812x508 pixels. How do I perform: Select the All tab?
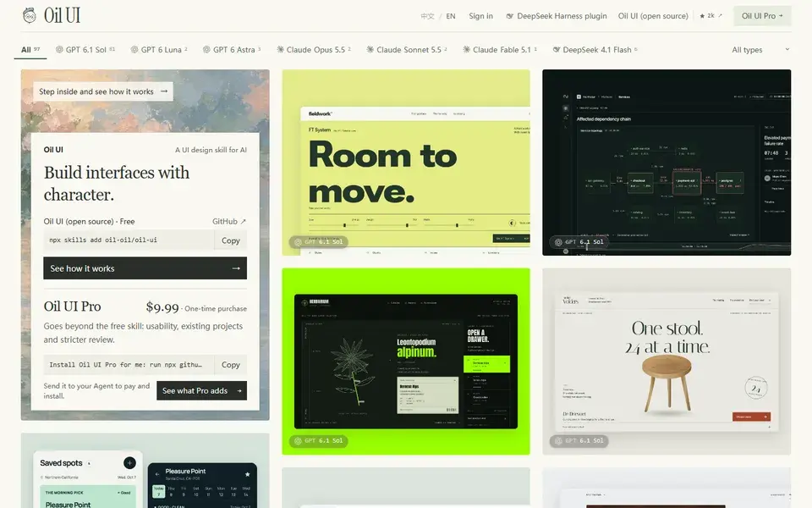(x=30, y=50)
